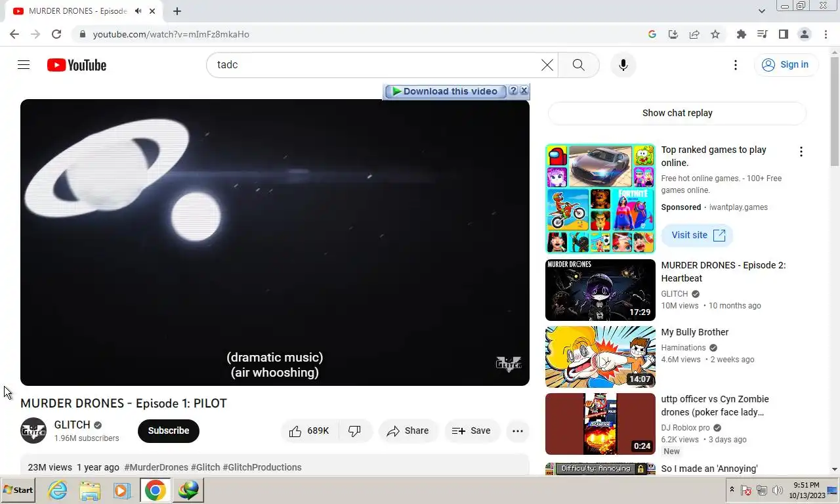
Task: Open the Top ranked games ad thumbnail
Action: point(600,199)
